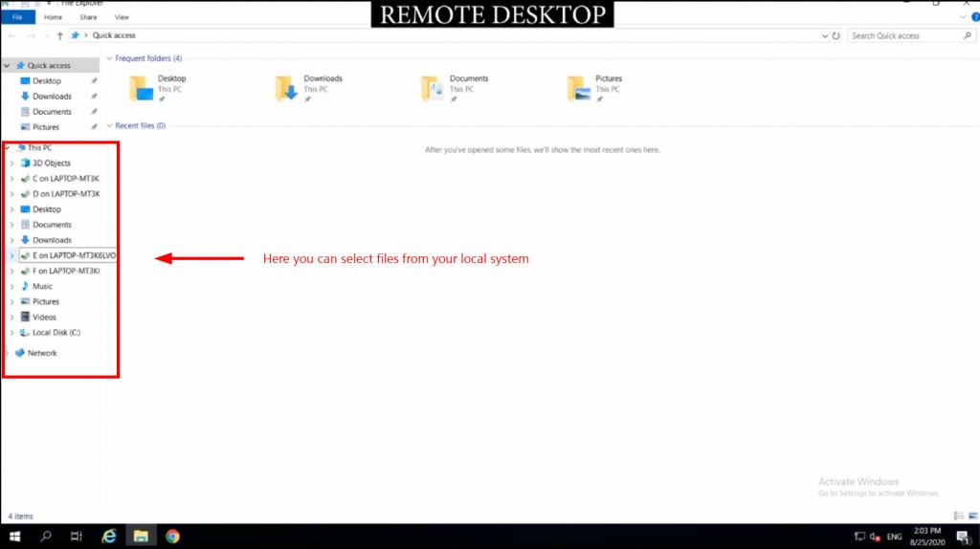This screenshot has width=980, height=549.
Task: Expand E on LAPTOP-MT3K6LVO drive node
Action: (x=11, y=255)
